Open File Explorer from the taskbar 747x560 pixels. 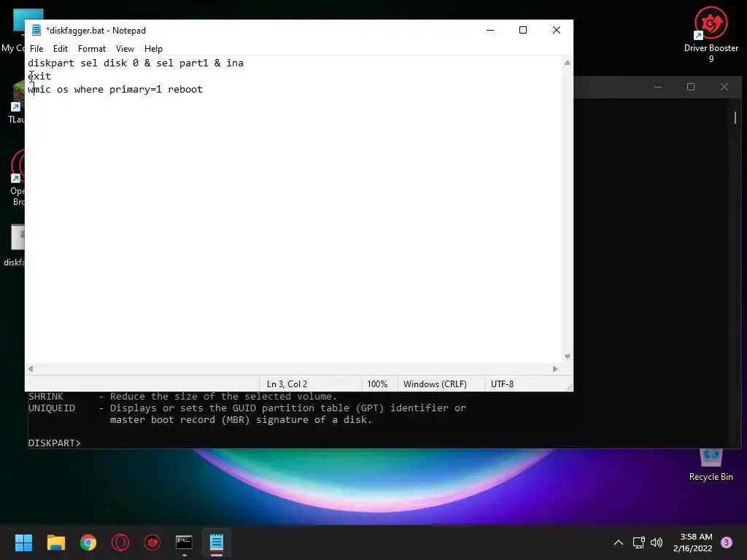tap(55, 542)
